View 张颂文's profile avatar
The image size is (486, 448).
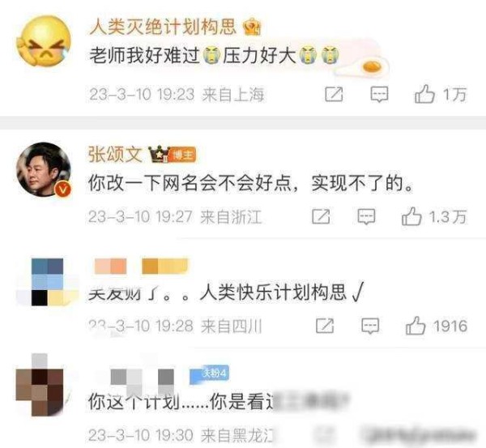(44, 169)
